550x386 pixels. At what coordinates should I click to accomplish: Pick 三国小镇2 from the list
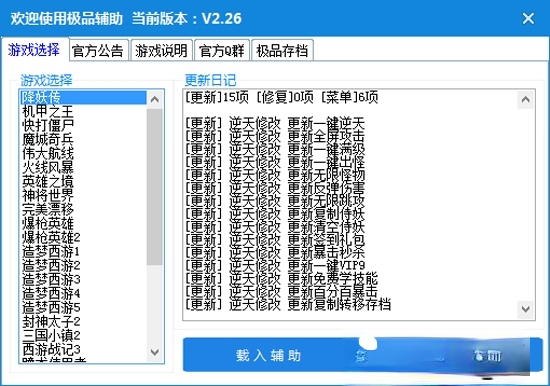tap(83, 336)
